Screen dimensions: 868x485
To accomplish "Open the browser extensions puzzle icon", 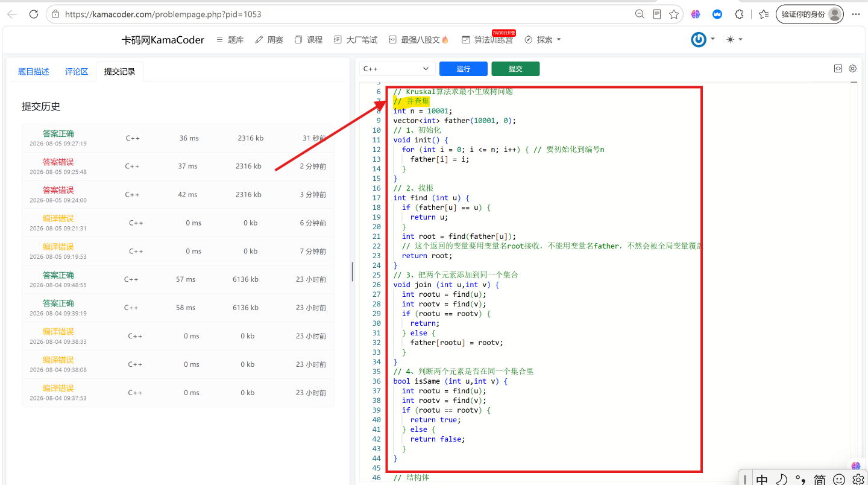I will click(739, 14).
